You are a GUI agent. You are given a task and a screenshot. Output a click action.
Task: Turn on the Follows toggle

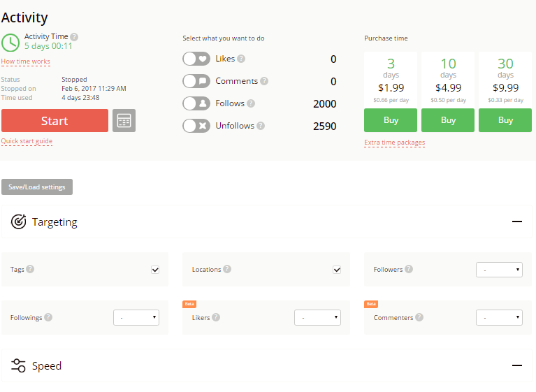[x=196, y=103]
